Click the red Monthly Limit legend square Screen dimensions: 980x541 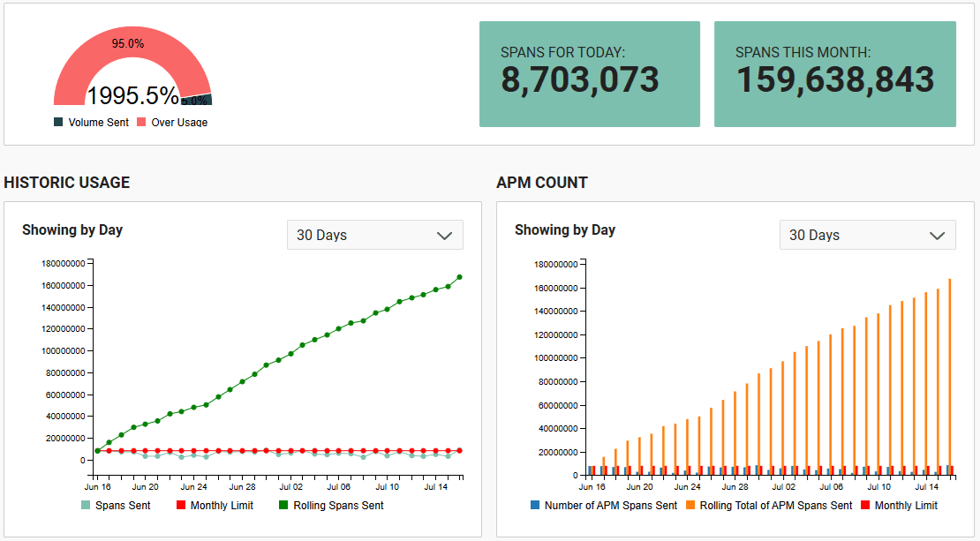tap(181, 505)
